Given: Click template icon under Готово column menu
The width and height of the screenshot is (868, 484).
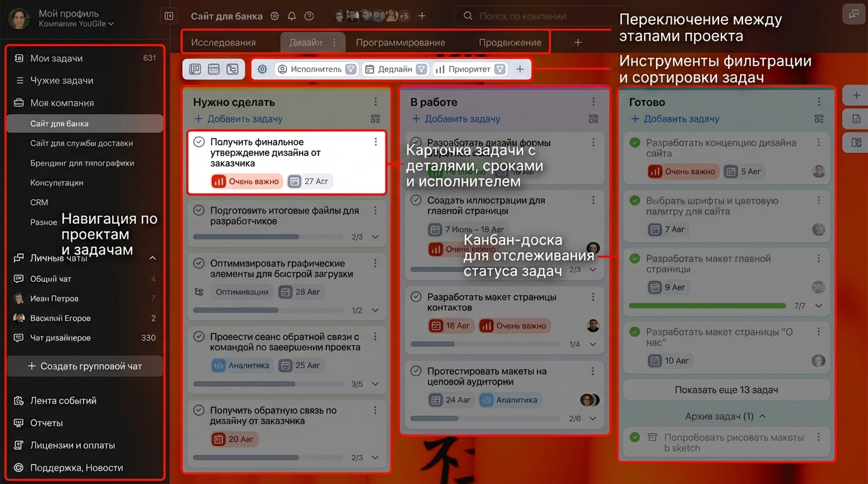Looking at the screenshot, I should pos(819,118).
